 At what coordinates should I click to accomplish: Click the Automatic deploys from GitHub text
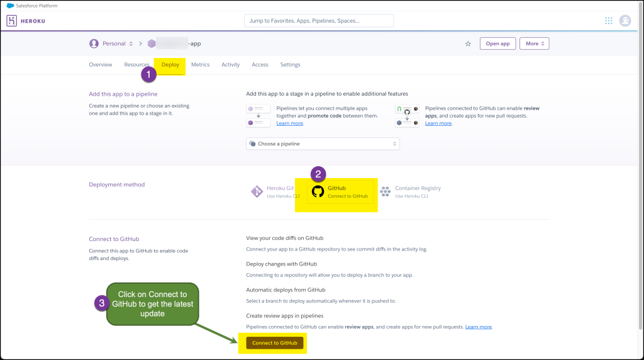pos(286,290)
